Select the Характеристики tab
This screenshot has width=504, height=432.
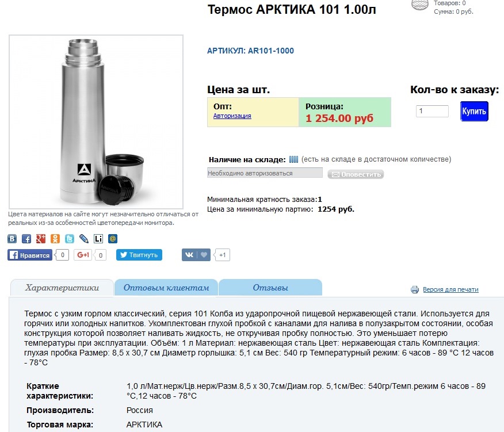pyautogui.click(x=62, y=288)
